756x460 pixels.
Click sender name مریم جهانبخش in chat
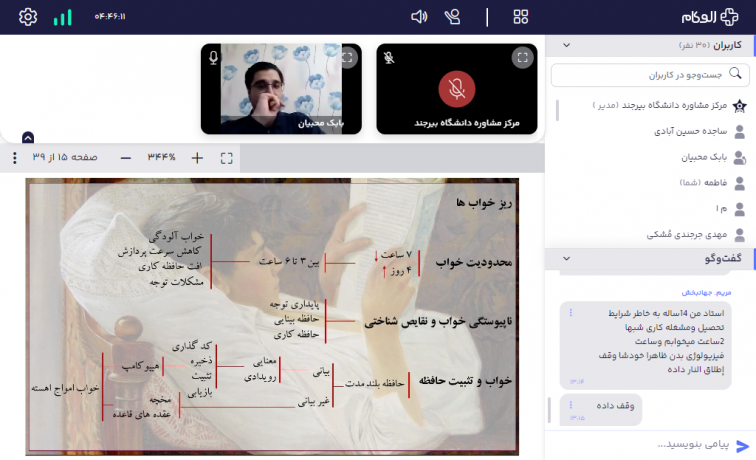click(706, 292)
